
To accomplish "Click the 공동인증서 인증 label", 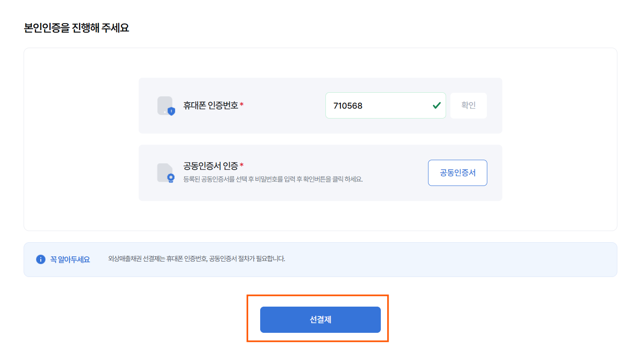I will [211, 166].
